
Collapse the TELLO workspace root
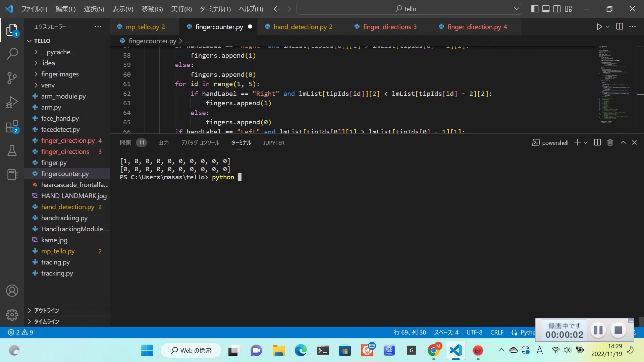pyautogui.click(x=67, y=41)
